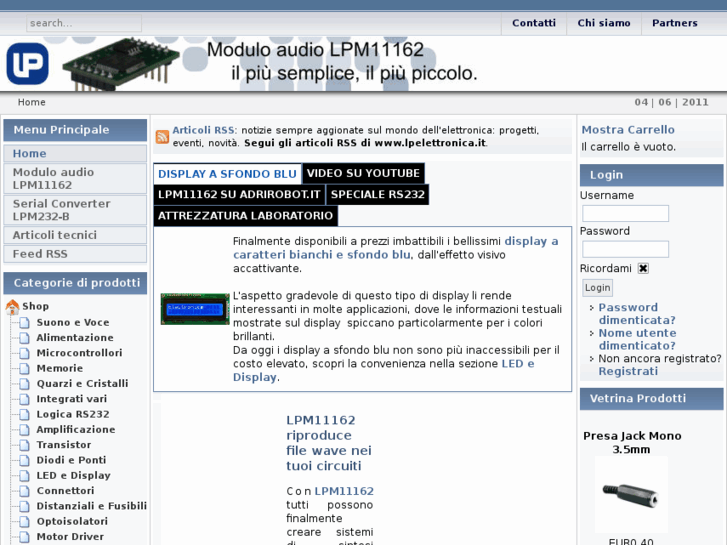The image size is (727, 545).
Task: Open Articoli tecnici menu entry
Action: click(75, 235)
